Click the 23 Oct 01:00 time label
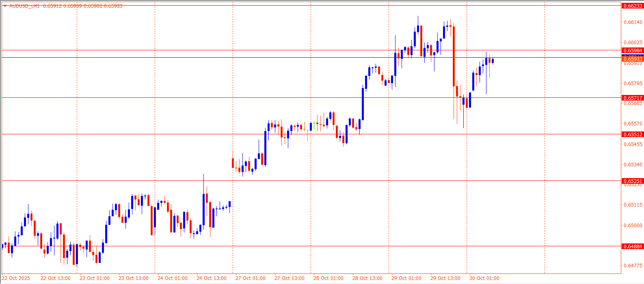Viewport: 644px width, 284px height. click(x=95, y=278)
